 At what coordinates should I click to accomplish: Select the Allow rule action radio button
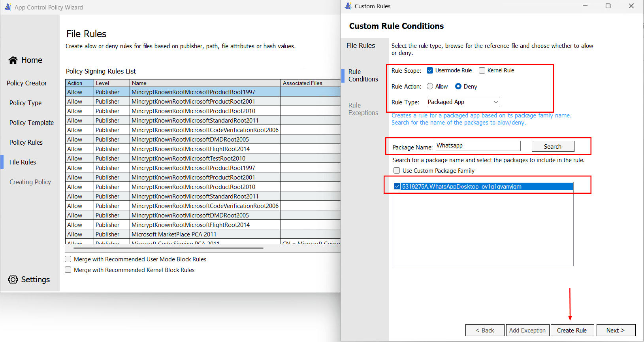[x=430, y=86]
